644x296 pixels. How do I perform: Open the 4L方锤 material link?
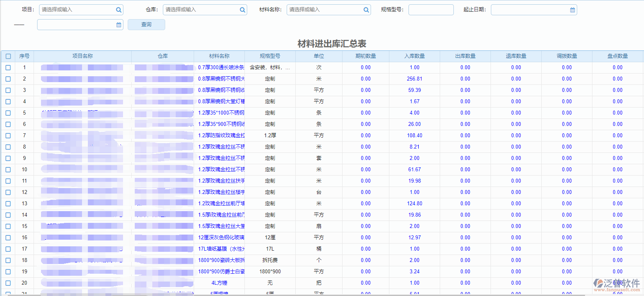219,283
